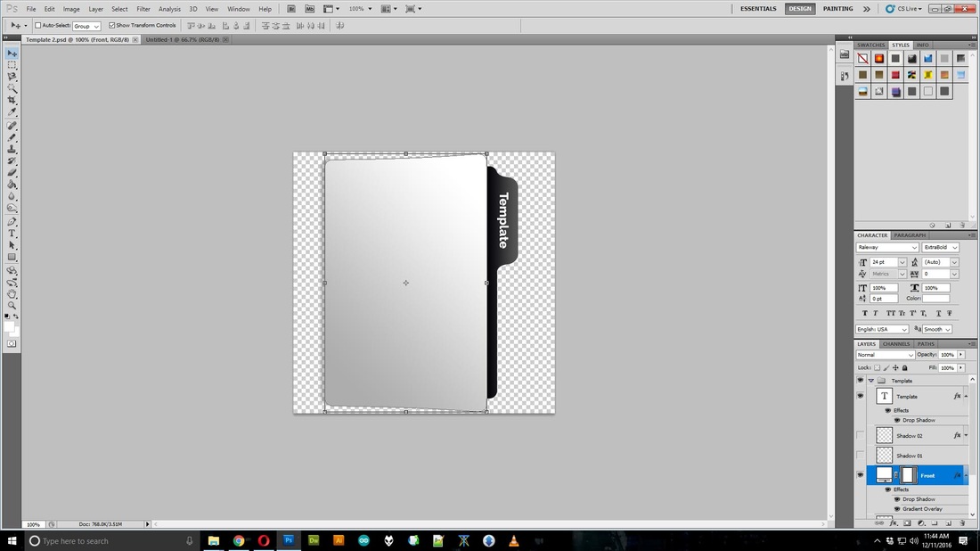Open the Filter menu
This screenshot has height=551, width=980.
[x=143, y=8]
